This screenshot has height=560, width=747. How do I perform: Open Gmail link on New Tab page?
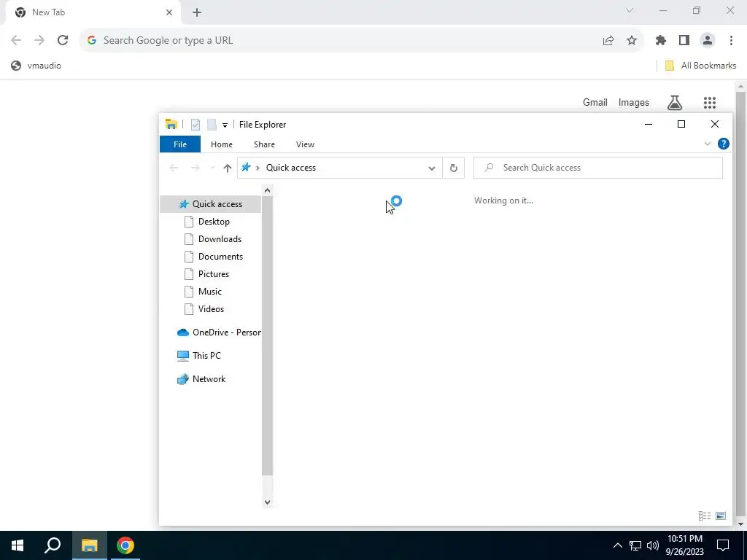[x=595, y=102]
